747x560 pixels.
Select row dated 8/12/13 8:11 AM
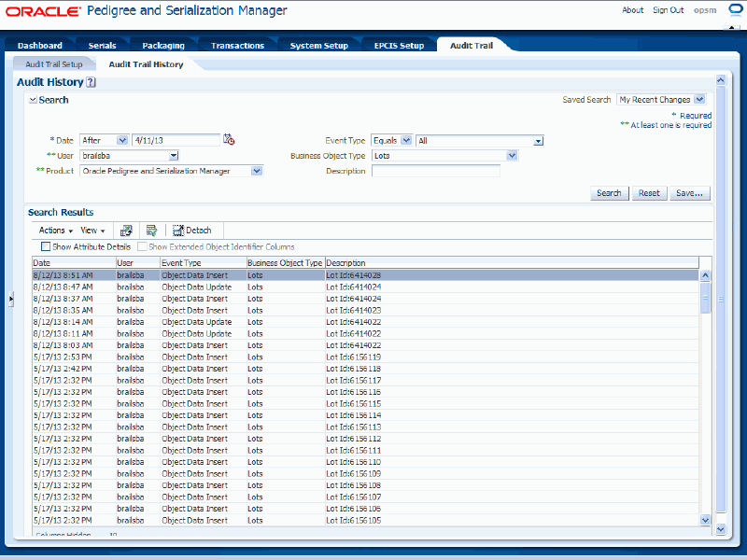pyautogui.click(x=365, y=334)
